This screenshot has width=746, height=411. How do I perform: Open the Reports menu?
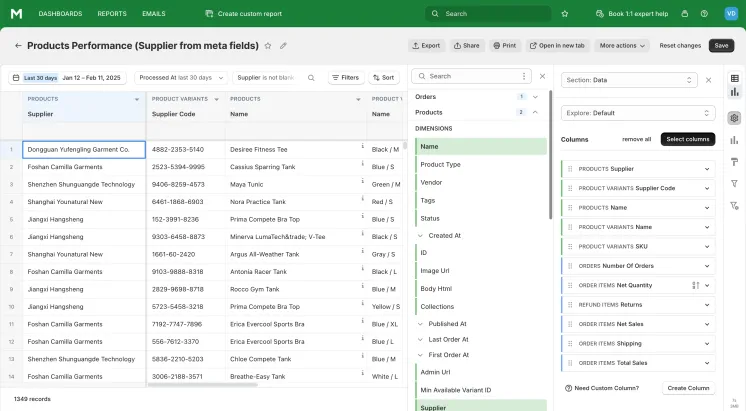pyautogui.click(x=112, y=14)
